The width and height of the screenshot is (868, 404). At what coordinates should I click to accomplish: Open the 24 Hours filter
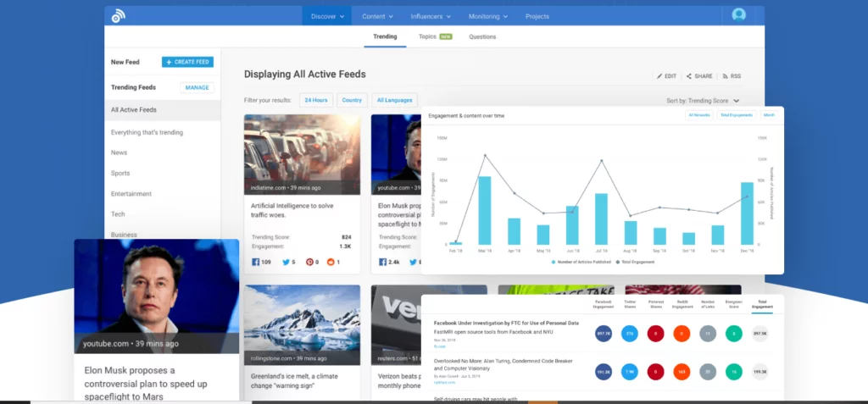coord(316,100)
